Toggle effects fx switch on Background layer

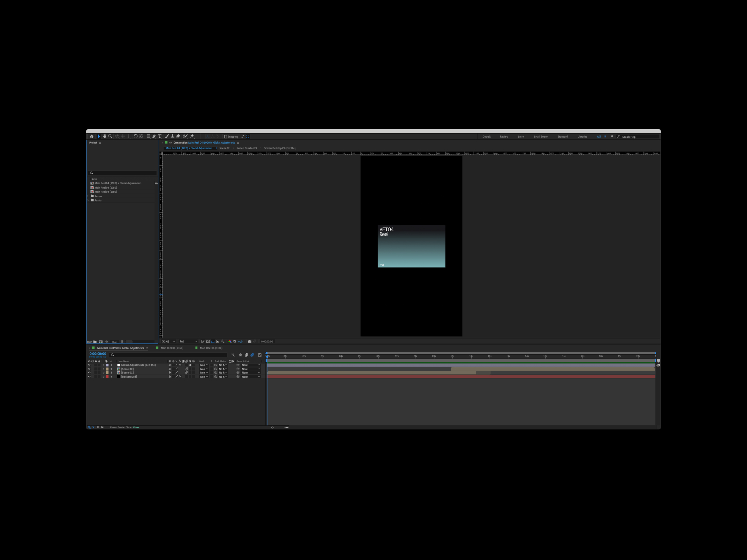tap(180, 377)
